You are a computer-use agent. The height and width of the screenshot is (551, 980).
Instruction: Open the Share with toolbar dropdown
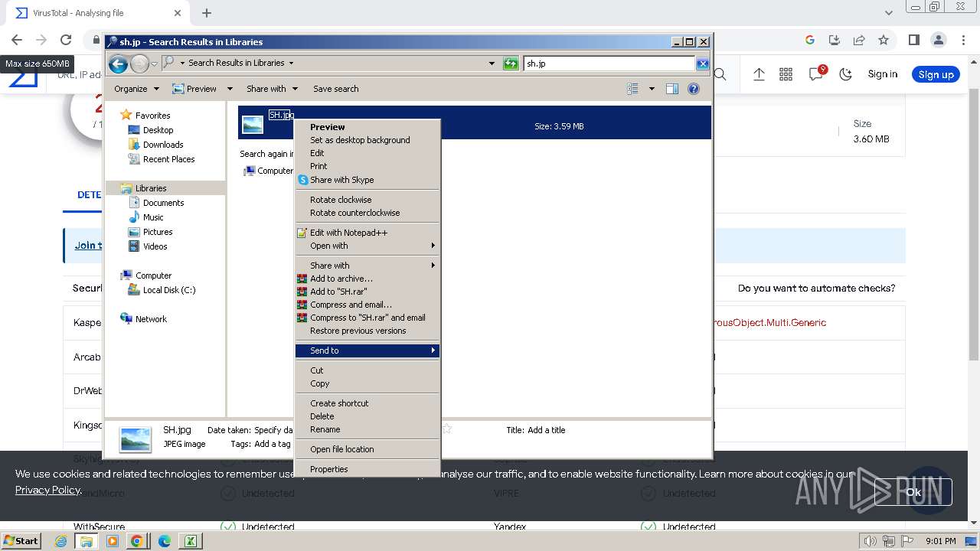coord(272,89)
